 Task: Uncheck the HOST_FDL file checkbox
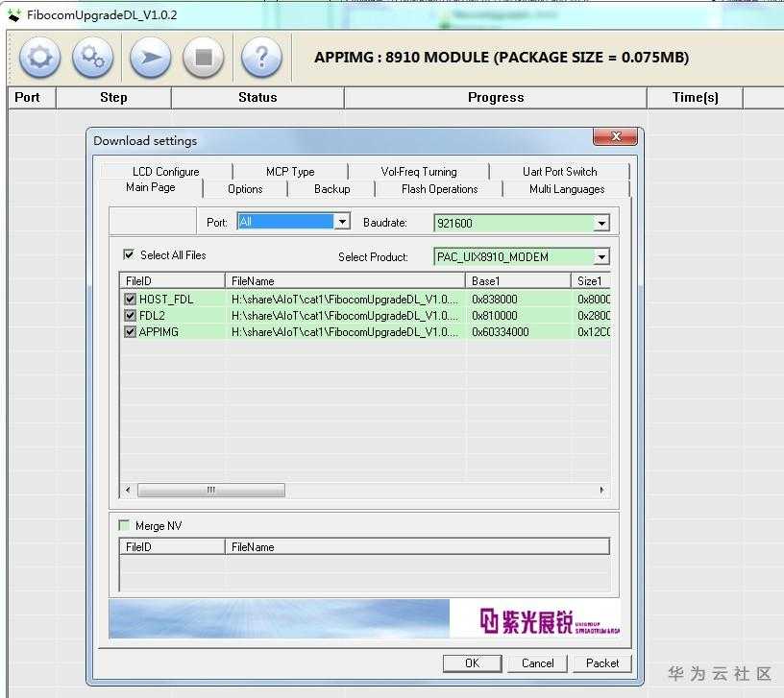(130, 299)
